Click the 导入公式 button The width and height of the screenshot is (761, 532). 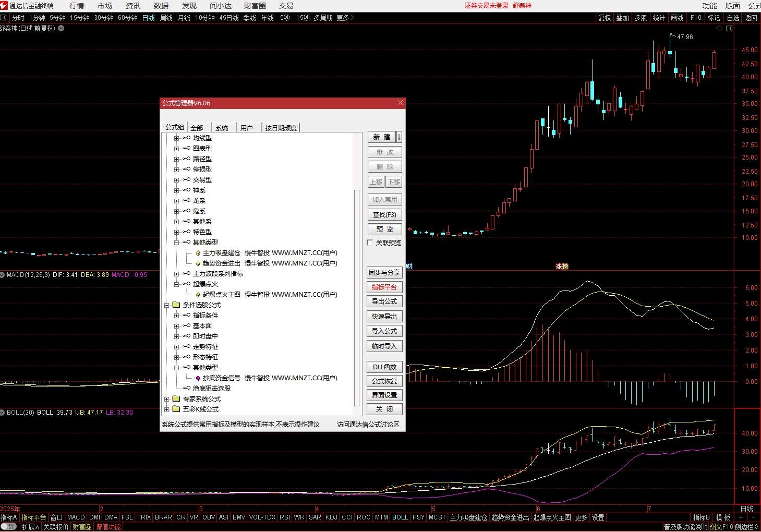[x=384, y=331]
